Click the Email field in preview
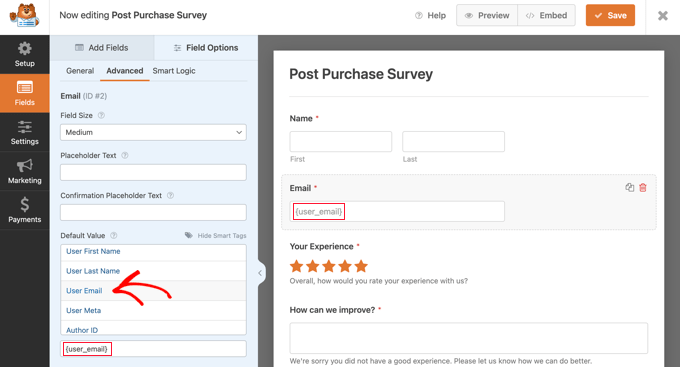Screen dimensions: 680x367 [x=397, y=211]
